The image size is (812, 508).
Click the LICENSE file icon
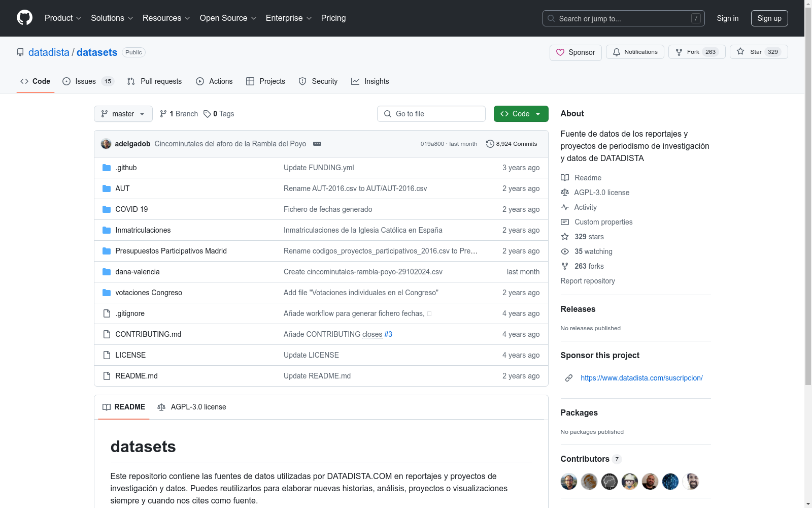click(107, 355)
